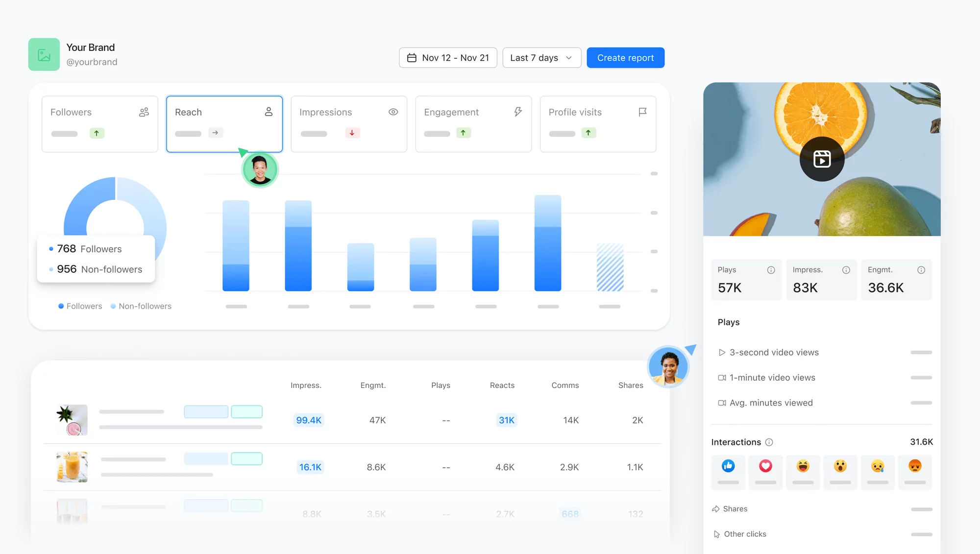Select the Reach tab metric card
This screenshot has height=554, width=980.
(x=224, y=124)
